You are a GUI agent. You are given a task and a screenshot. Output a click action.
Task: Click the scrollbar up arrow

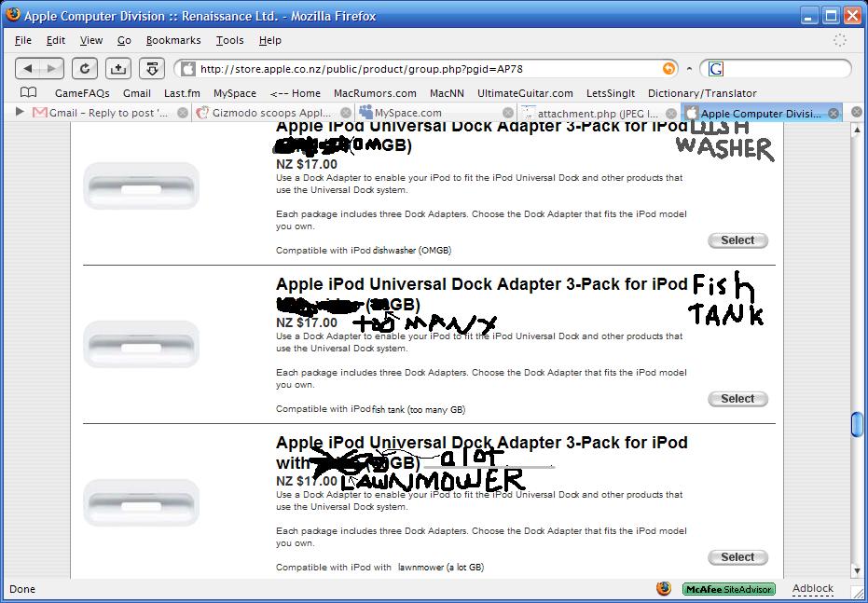[857, 130]
